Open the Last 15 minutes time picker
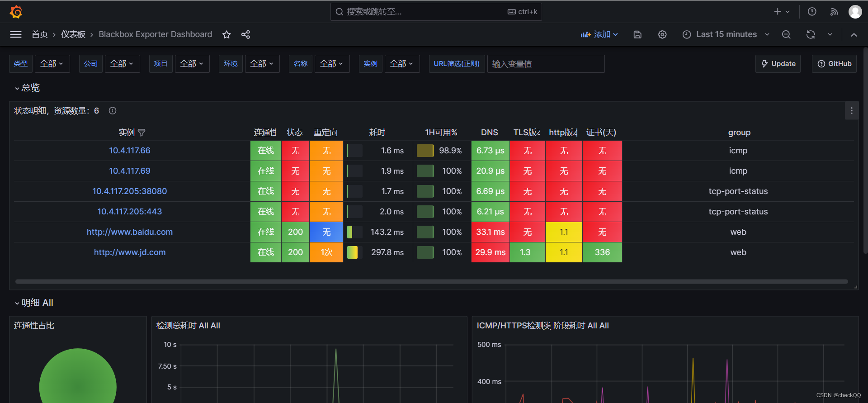868x403 pixels. click(726, 34)
